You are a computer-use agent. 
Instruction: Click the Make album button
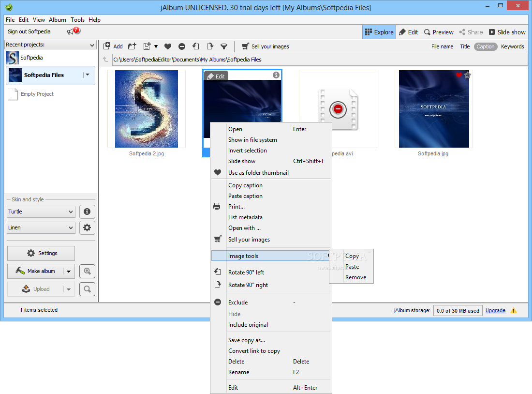point(35,271)
